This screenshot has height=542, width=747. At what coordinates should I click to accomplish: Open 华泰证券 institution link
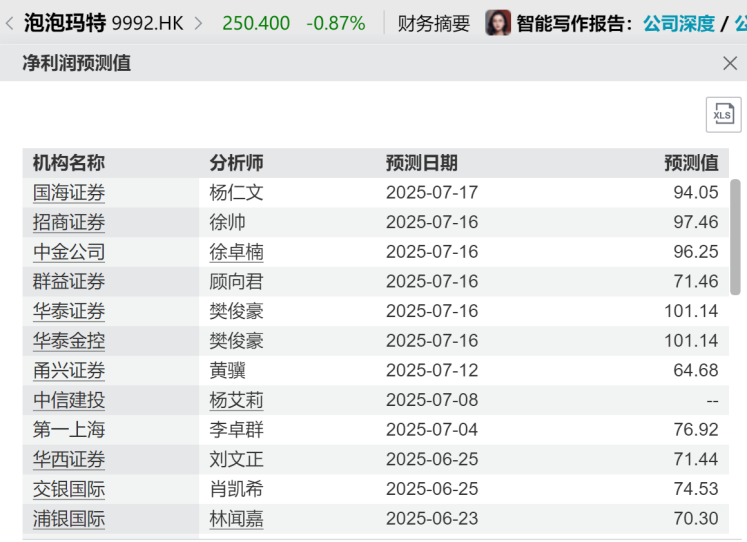69,311
